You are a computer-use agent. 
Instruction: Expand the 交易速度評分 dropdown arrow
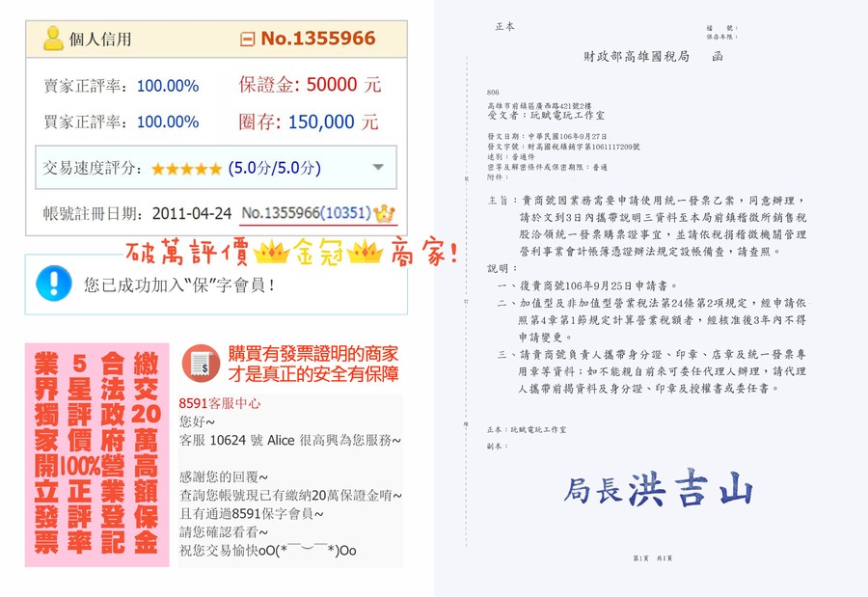tap(378, 167)
